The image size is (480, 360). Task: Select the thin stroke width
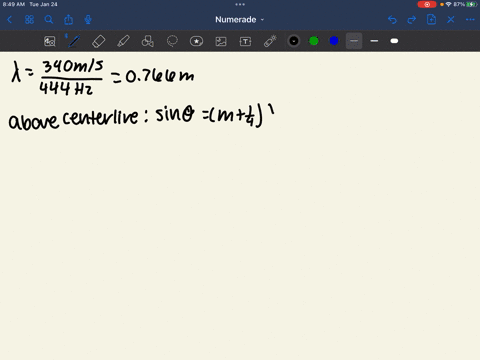tap(354, 41)
